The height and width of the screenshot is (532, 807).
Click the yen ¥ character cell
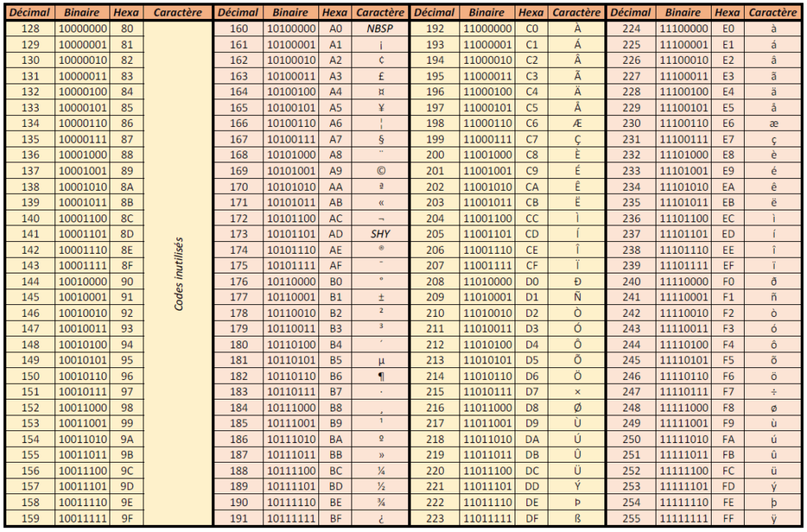[x=380, y=108]
